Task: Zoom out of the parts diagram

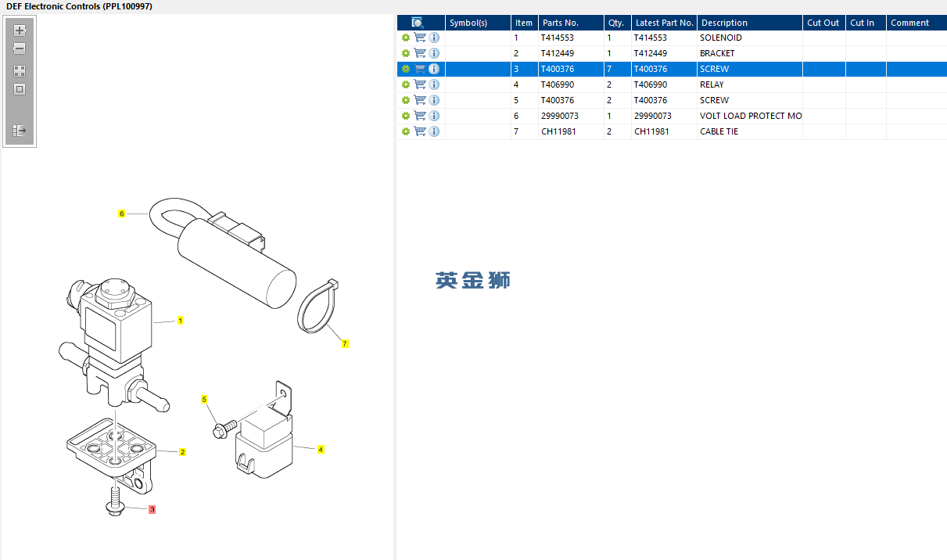Action: pos(20,48)
